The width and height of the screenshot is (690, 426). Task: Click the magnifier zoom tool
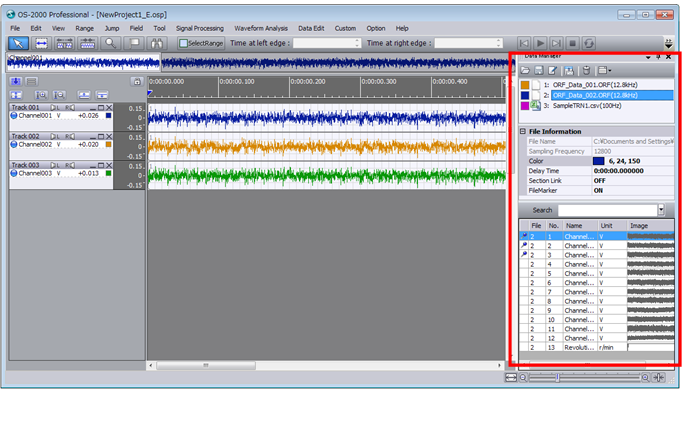[x=110, y=43]
